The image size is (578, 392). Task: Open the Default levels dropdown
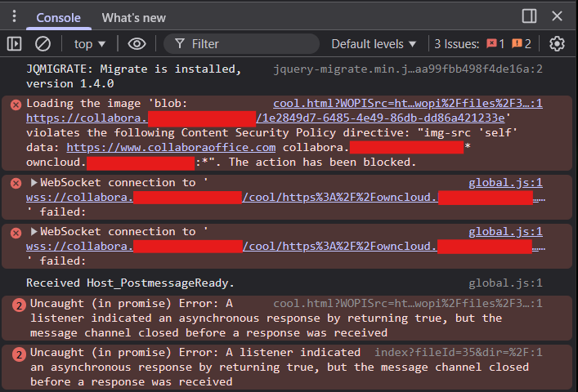pos(374,43)
